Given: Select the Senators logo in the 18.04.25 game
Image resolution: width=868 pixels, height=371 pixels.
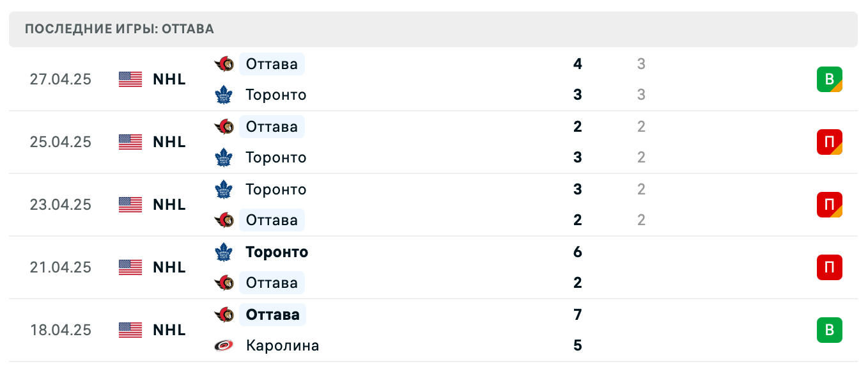Looking at the screenshot, I should [223, 314].
